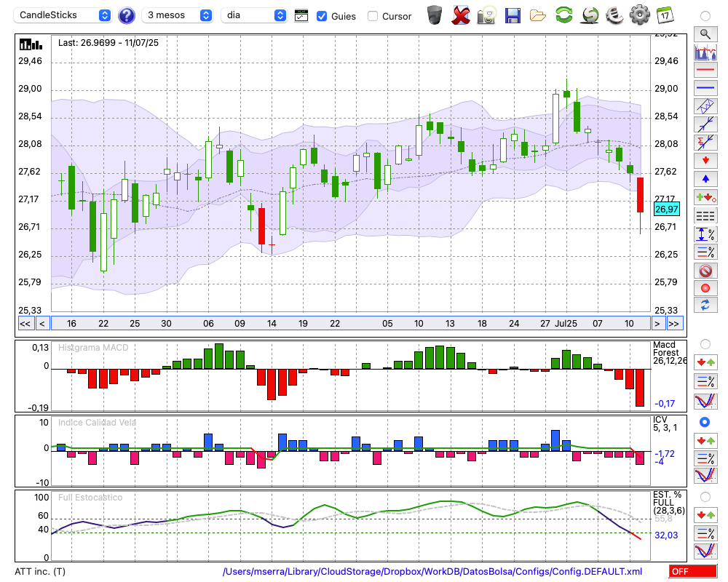Click the blue floppy disk save icon
Image resolution: width=728 pixels, height=582 pixels.
coord(512,15)
